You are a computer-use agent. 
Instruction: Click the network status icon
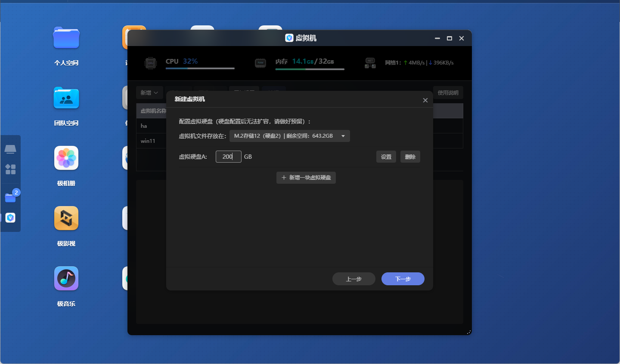click(370, 63)
